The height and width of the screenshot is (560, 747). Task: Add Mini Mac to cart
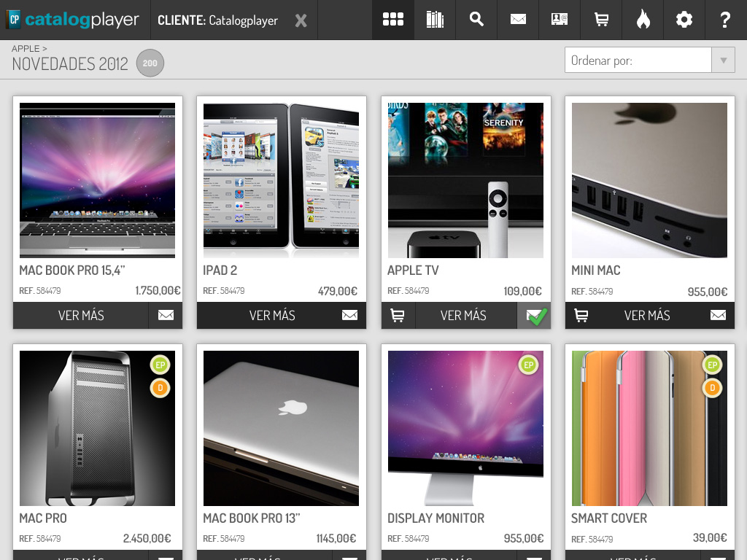[x=581, y=315]
